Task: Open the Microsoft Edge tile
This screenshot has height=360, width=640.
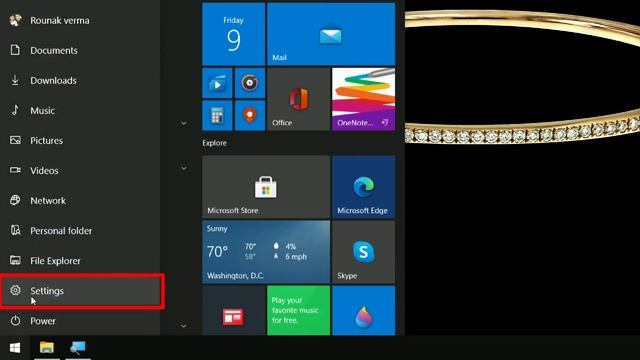Action: click(x=364, y=187)
